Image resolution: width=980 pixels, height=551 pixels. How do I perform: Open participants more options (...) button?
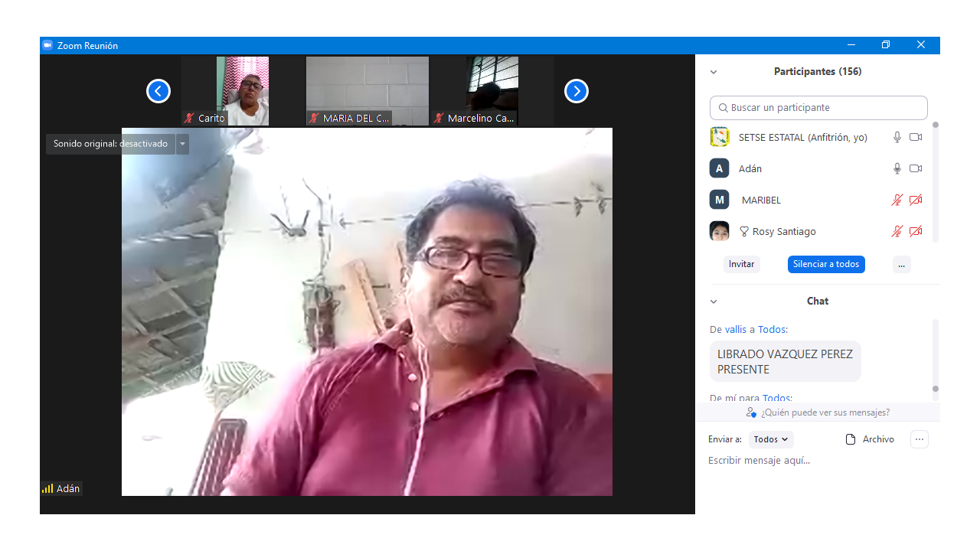902,264
